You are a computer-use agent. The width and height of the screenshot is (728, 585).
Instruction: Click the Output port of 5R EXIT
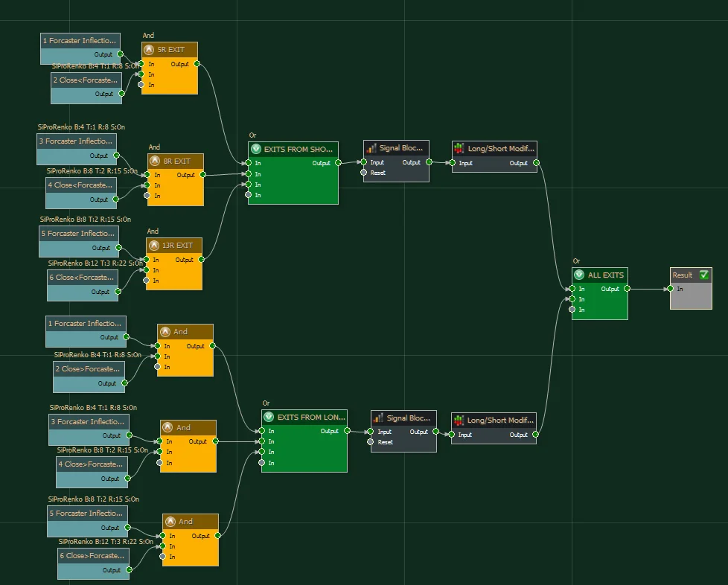[197, 63]
